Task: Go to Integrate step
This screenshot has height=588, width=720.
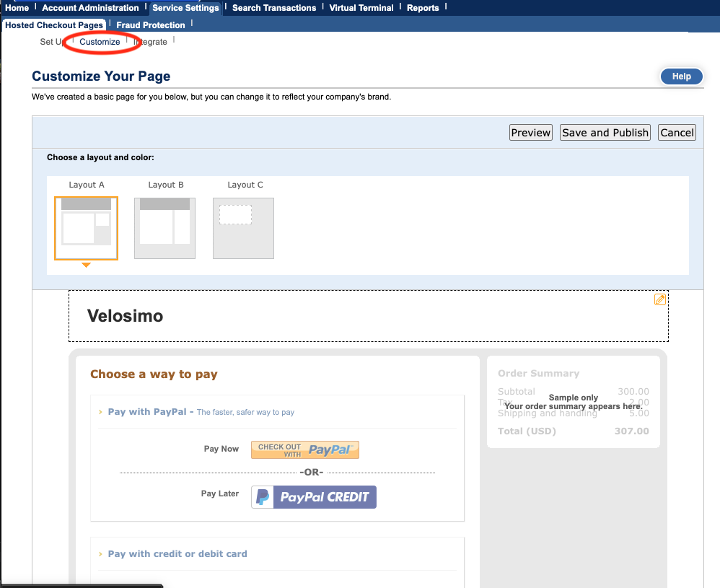Action: point(151,42)
